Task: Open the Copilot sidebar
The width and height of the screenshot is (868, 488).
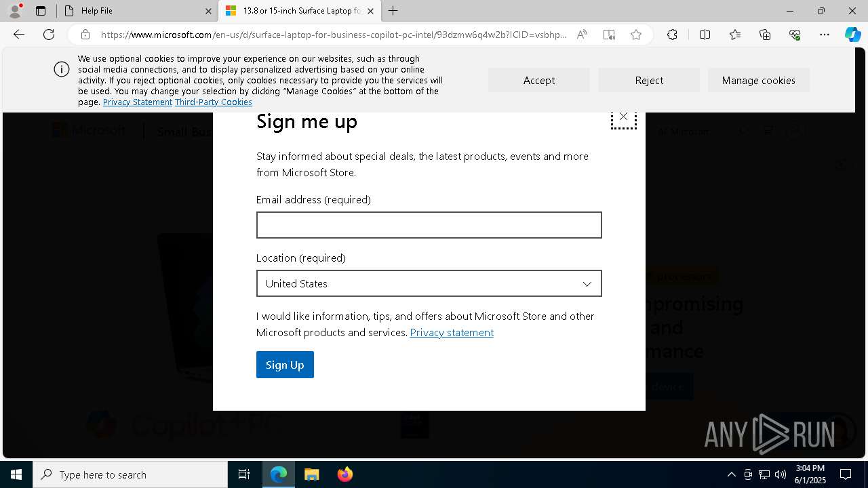Action: (x=852, y=35)
